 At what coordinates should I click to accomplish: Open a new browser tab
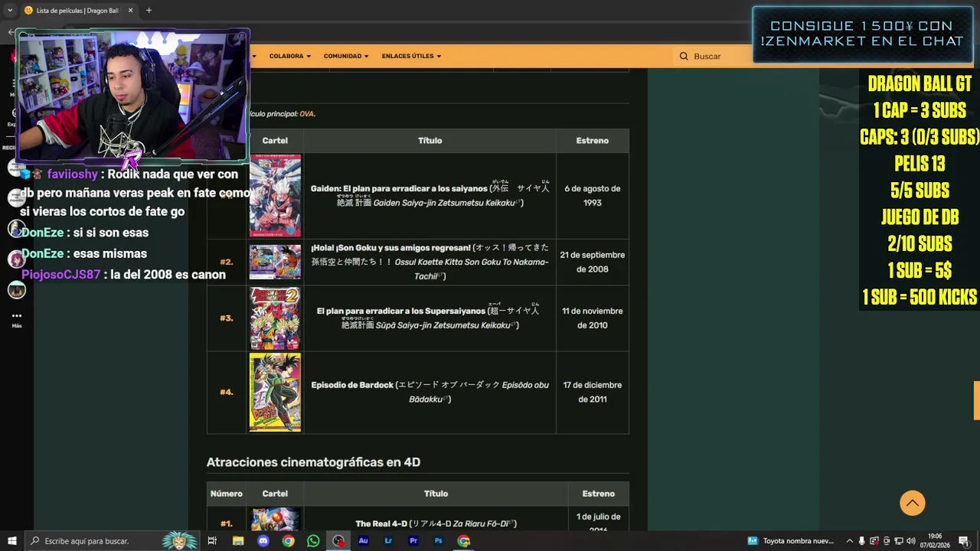coord(149,10)
